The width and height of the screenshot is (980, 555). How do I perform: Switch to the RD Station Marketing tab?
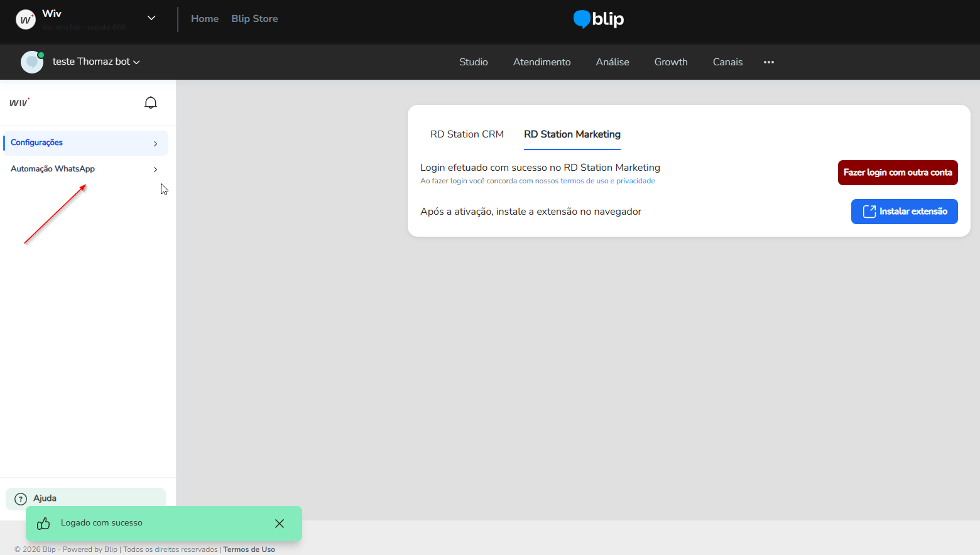pos(572,134)
